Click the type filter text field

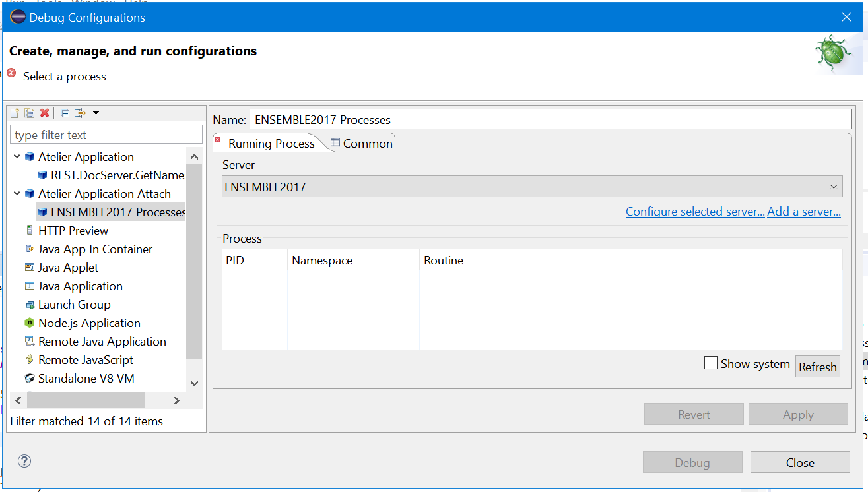pos(106,135)
